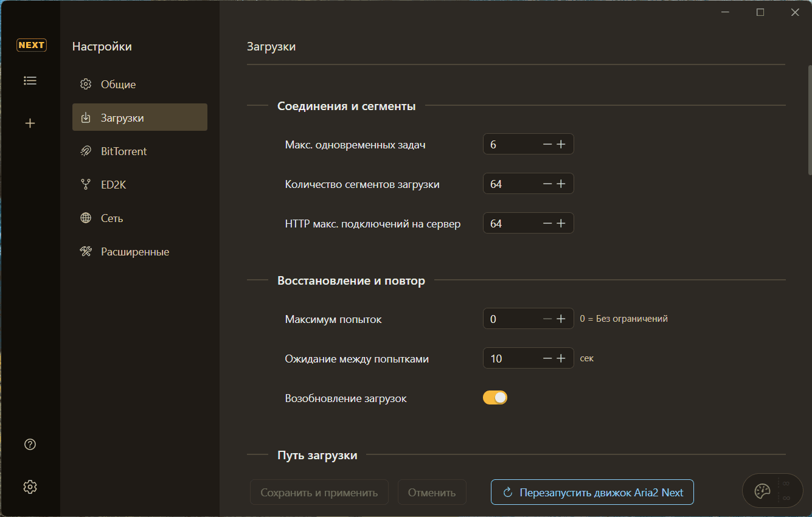Increase Макс. одновременных задач value
This screenshot has height=517, width=812.
(x=561, y=145)
